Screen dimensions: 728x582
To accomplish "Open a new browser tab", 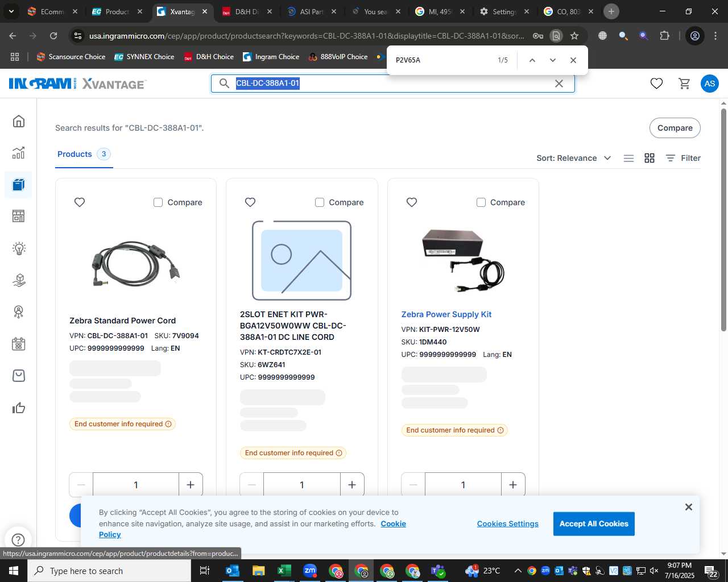I will 611,11.
